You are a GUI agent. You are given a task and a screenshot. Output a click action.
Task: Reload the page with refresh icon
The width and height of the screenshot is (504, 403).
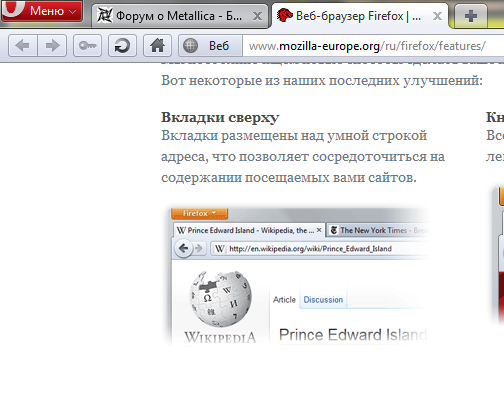122,45
